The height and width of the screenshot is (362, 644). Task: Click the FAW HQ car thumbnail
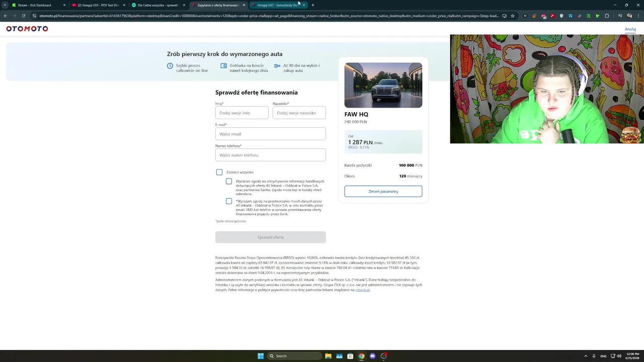[x=383, y=85]
